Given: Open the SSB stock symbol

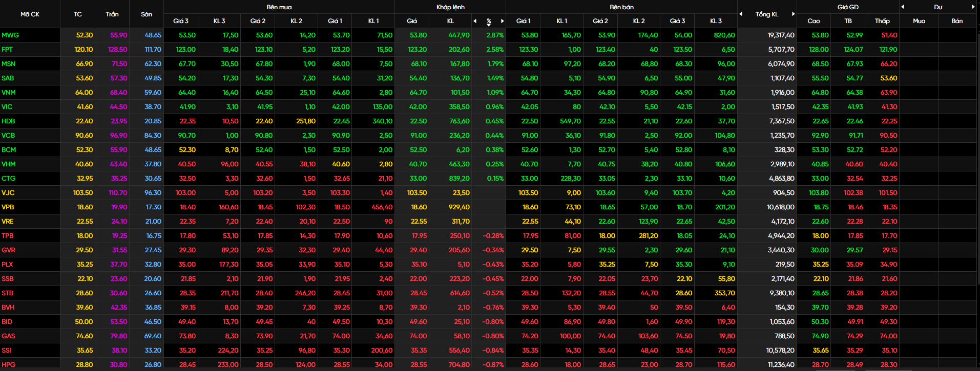Looking at the screenshot, I should (x=8, y=279).
